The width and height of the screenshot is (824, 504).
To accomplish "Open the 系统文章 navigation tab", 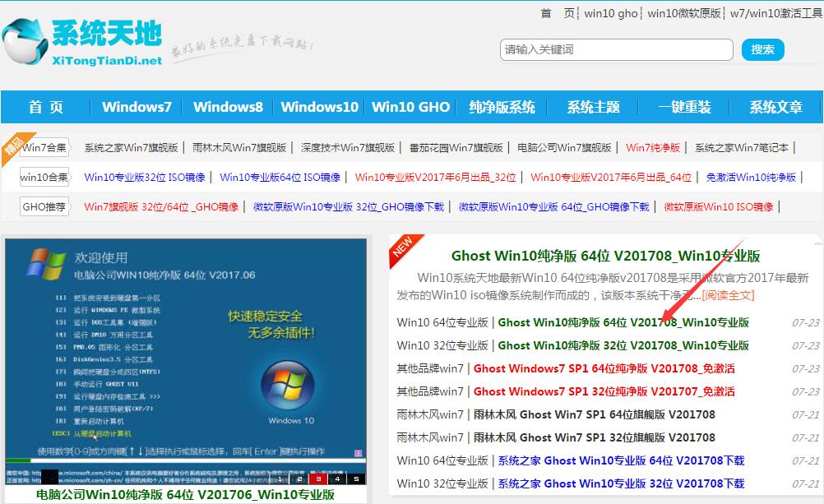I will pyautogui.click(x=775, y=107).
